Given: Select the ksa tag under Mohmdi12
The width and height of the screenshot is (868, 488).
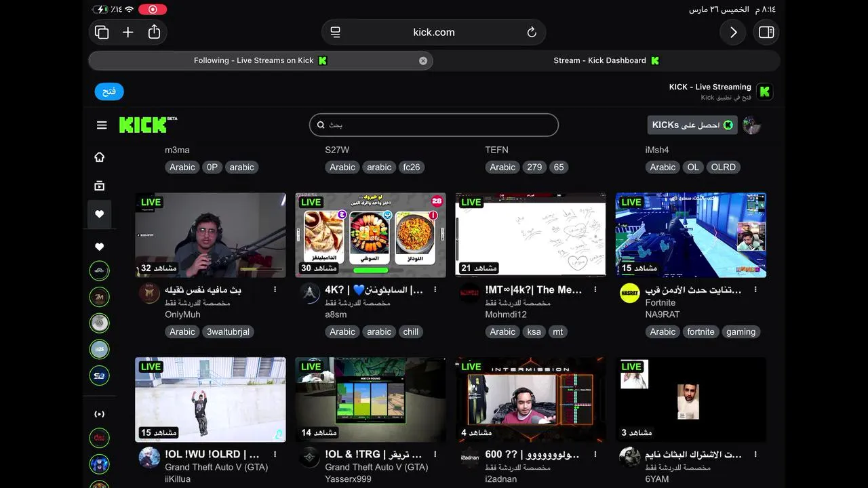Looking at the screenshot, I should [x=534, y=331].
